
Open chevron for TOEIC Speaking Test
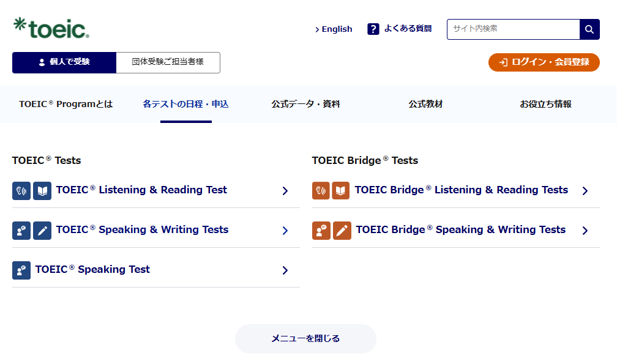click(285, 270)
